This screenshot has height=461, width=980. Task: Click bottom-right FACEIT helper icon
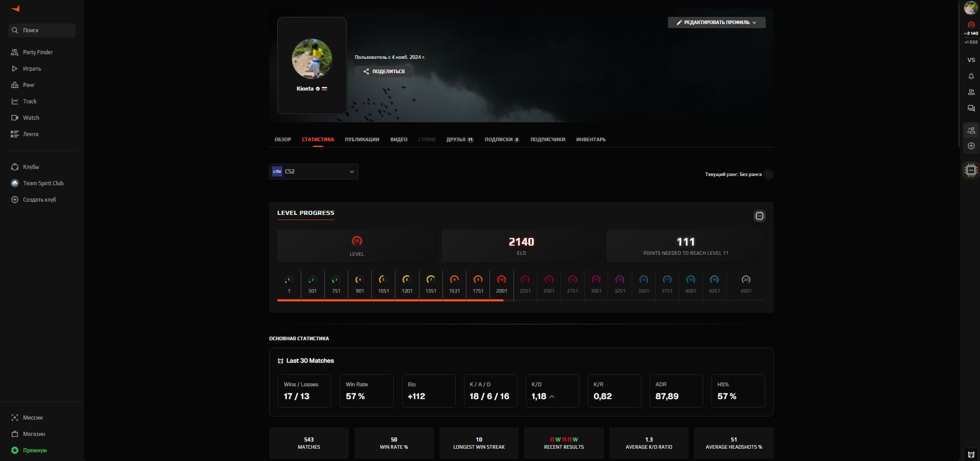click(971, 454)
